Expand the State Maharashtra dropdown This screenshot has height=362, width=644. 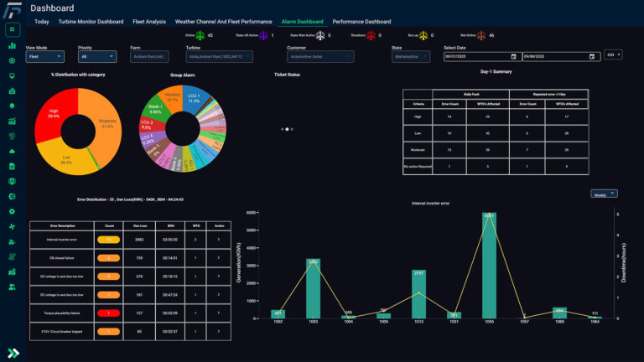413,56
